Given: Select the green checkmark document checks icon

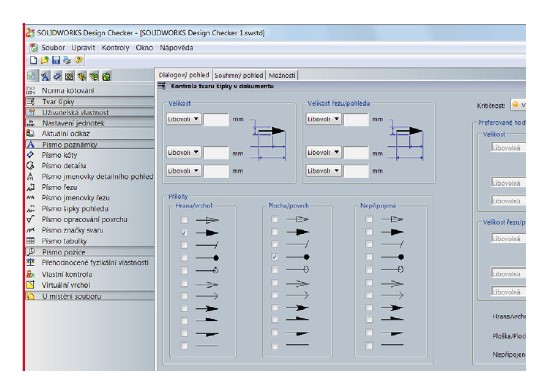Looking at the screenshot, I should pyautogui.click(x=32, y=76).
